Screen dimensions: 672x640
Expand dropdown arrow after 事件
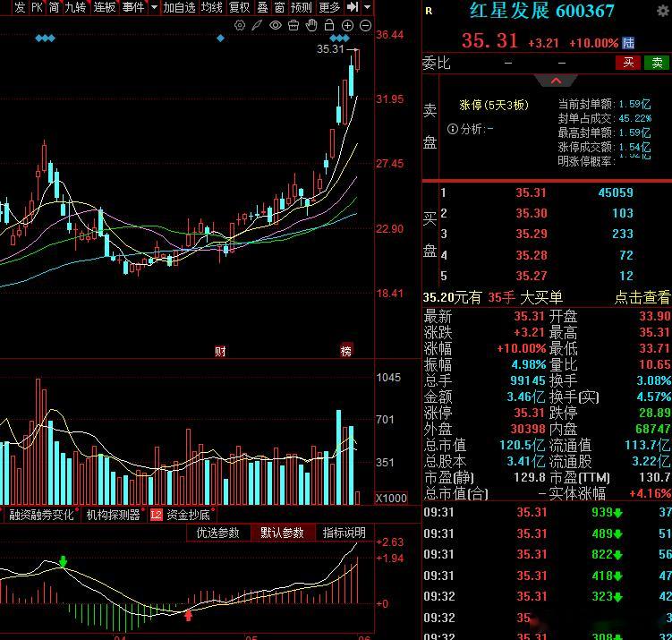154,7
